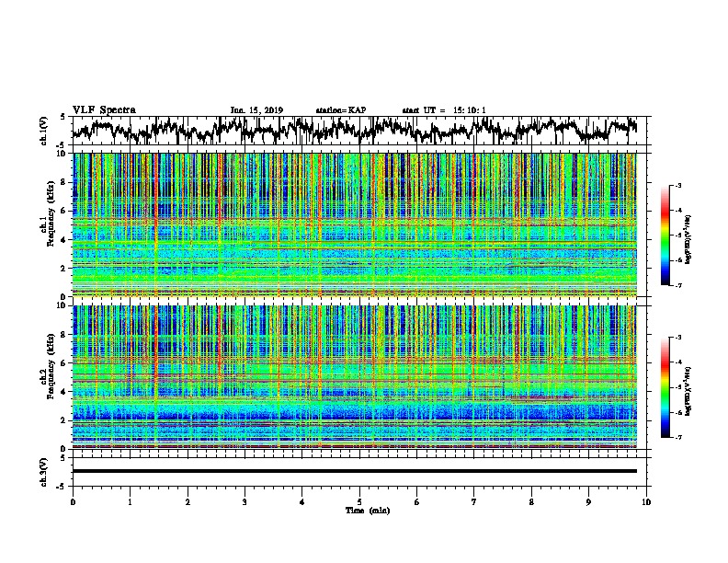Click time axis tick label "3"
The height and width of the screenshot is (563, 728).
(245, 502)
